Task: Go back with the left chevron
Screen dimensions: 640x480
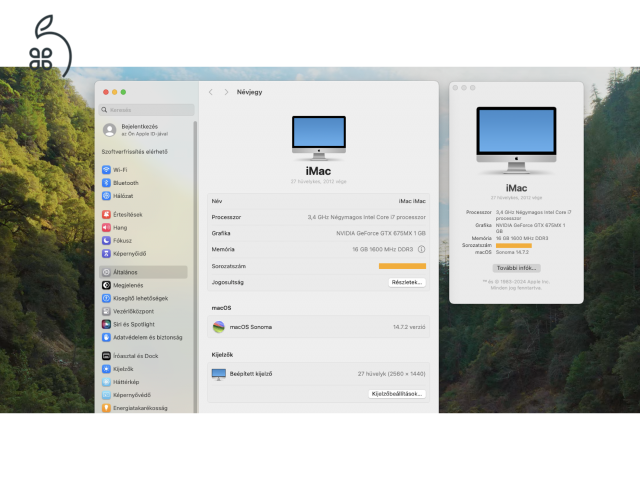Action: click(211, 92)
